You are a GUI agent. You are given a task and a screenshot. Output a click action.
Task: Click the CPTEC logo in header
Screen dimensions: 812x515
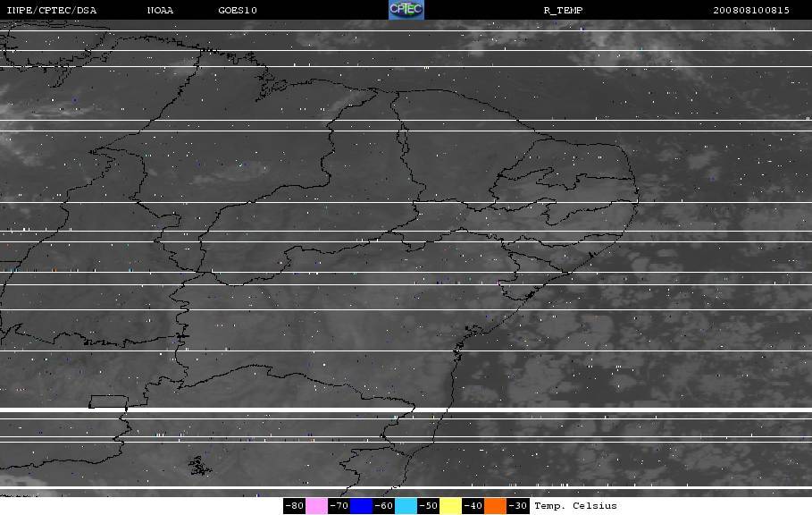click(406, 10)
